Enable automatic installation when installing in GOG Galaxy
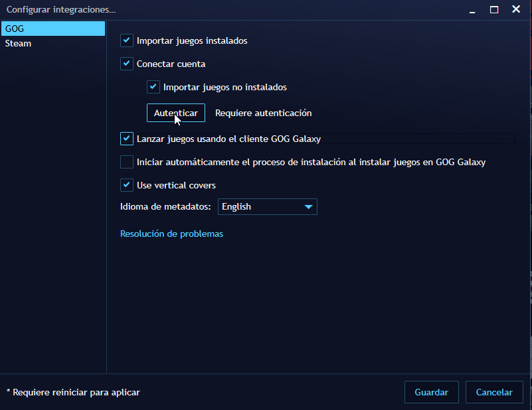 126,162
